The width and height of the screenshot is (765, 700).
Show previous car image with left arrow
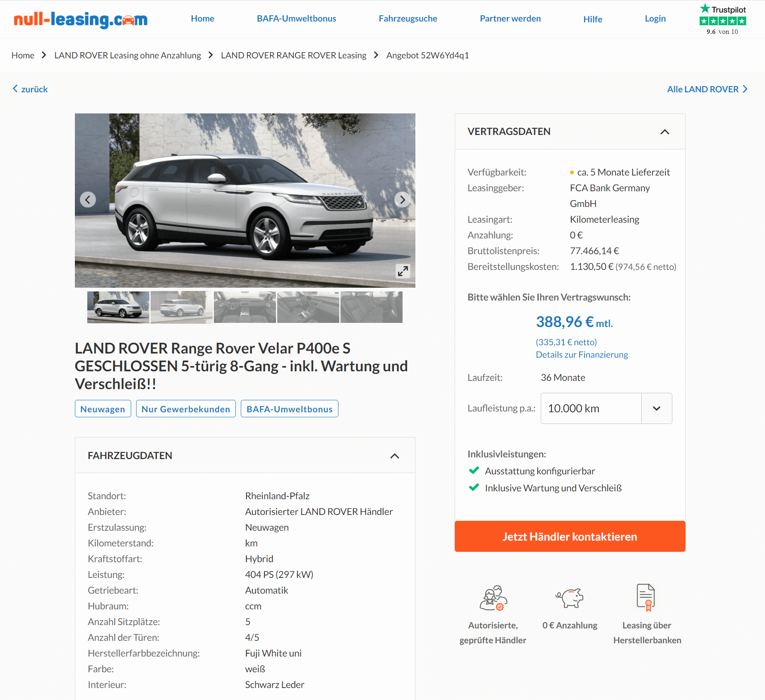coord(88,200)
